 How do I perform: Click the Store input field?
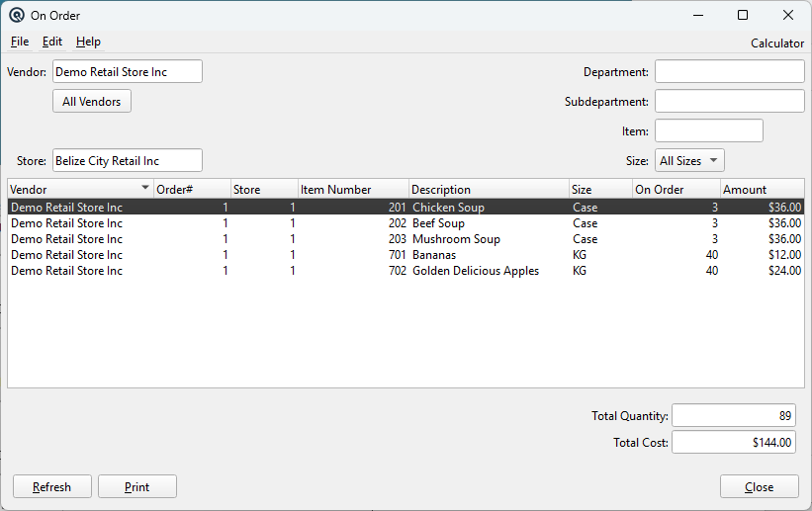(x=128, y=160)
